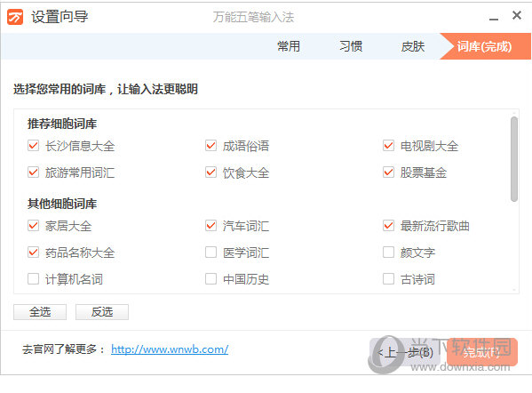Click the 其他细胞词库 heading
Viewport: 532px width, 393px height.
click(62, 204)
